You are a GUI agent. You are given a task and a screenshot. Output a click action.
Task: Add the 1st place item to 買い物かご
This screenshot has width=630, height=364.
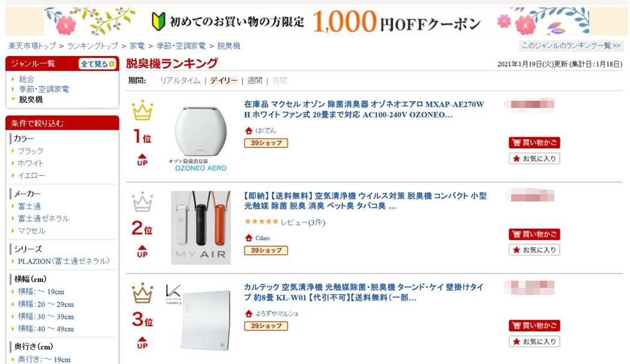[534, 143]
